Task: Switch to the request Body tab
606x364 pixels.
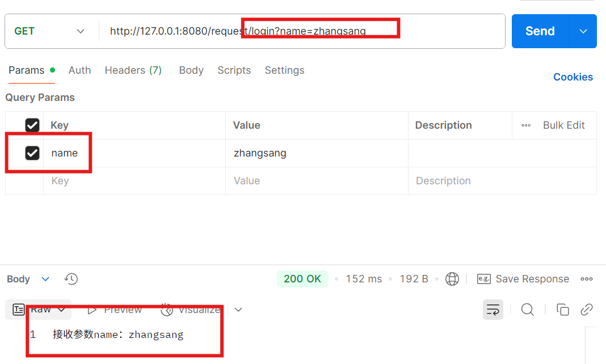Action: point(191,70)
